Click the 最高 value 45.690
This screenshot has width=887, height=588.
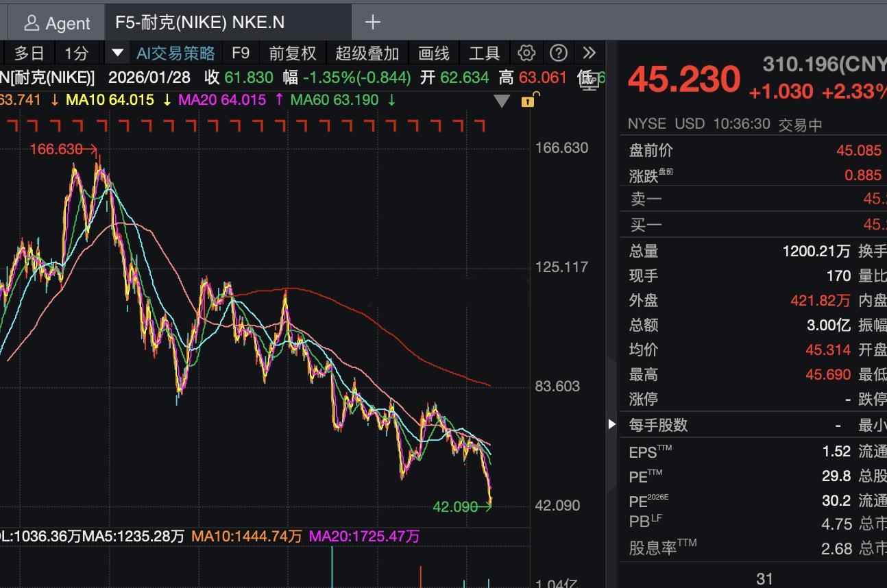coord(828,374)
